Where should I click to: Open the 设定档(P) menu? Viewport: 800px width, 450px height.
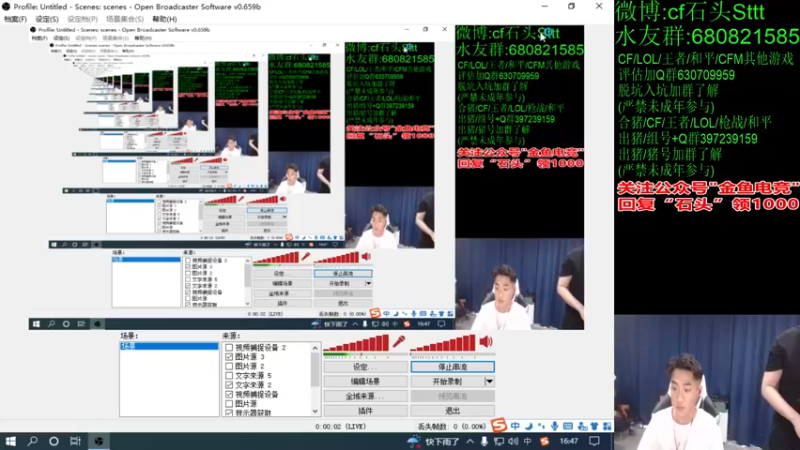pyautogui.click(x=82, y=19)
